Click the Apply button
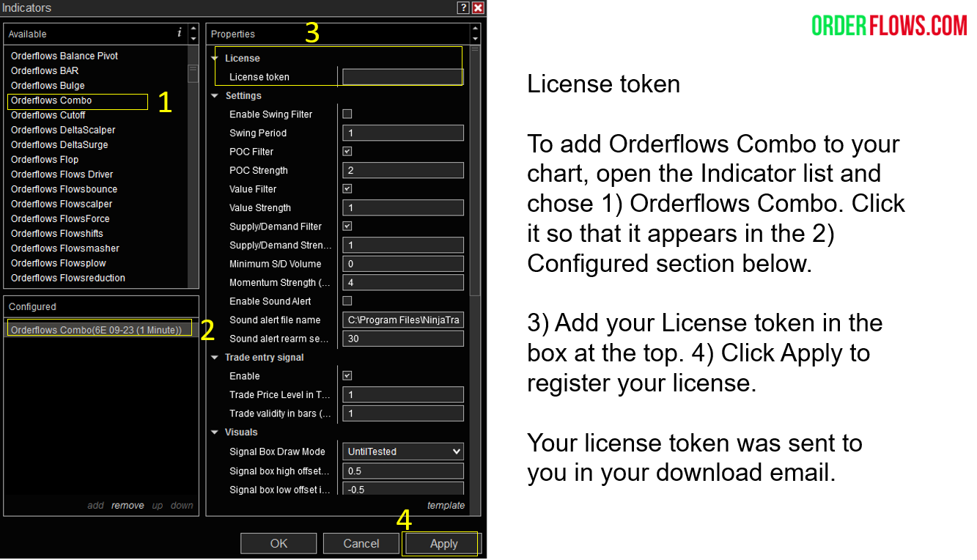 pos(443,544)
